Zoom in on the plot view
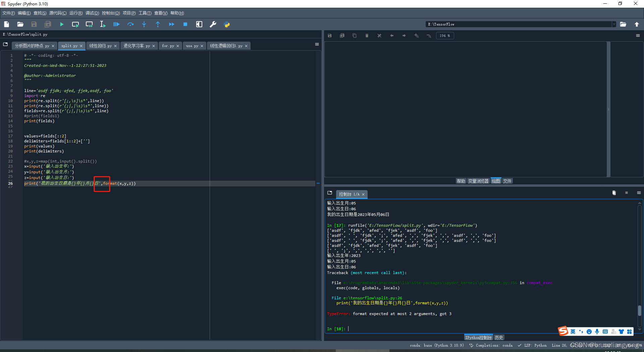 tap(416, 35)
